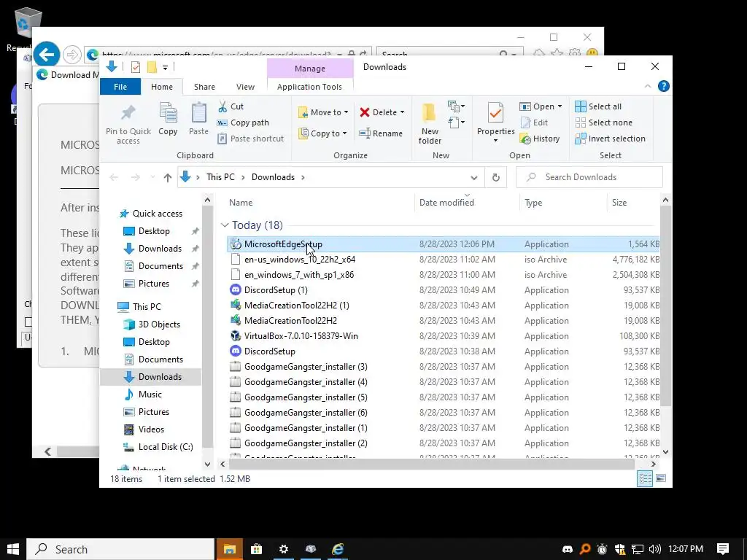Click Paste shortcut in ribbon
The width and height of the screenshot is (747, 560).
(251, 139)
